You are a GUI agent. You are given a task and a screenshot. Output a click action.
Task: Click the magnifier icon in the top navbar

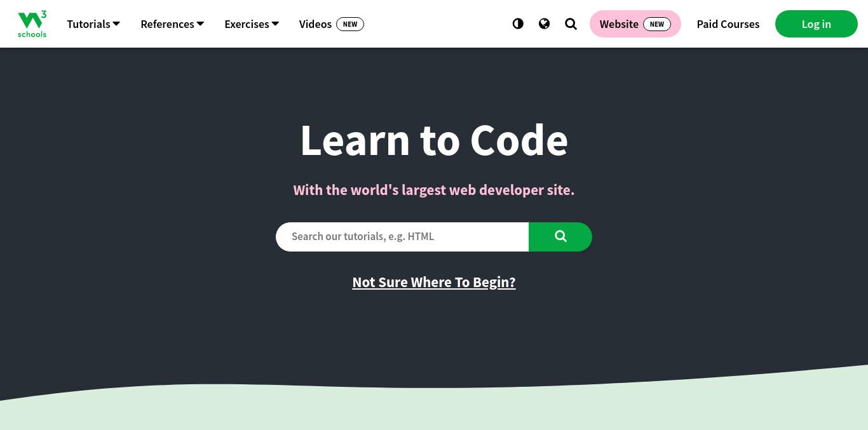(x=571, y=24)
